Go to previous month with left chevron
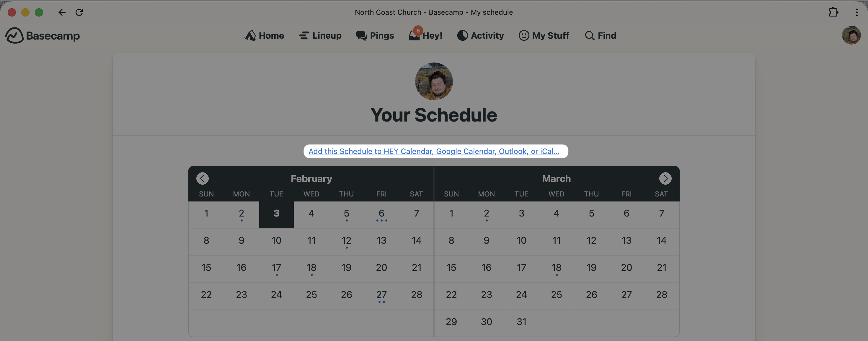The height and width of the screenshot is (341, 868). (x=203, y=178)
